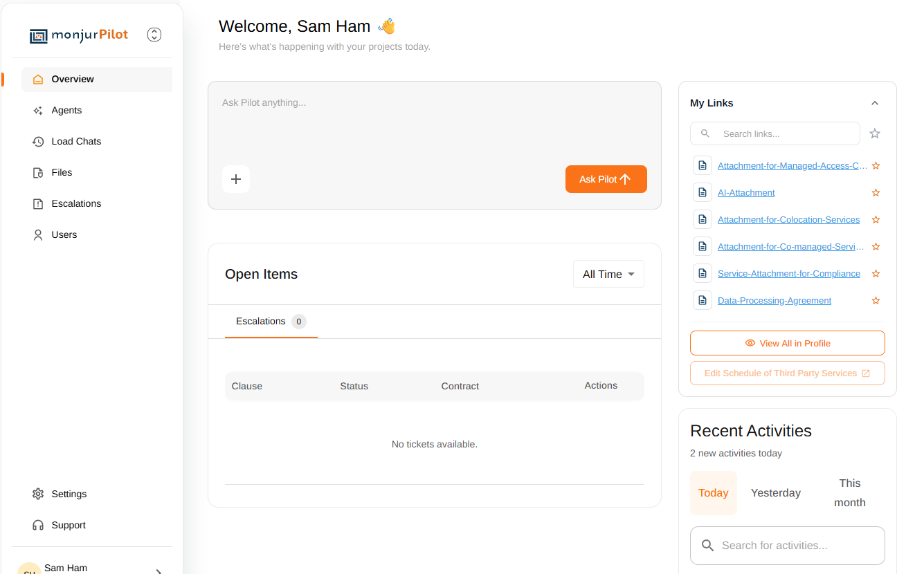This screenshot has width=924, height=574.
Task: Click document icon beside AI-Attachment
Action: pos(703,193)
